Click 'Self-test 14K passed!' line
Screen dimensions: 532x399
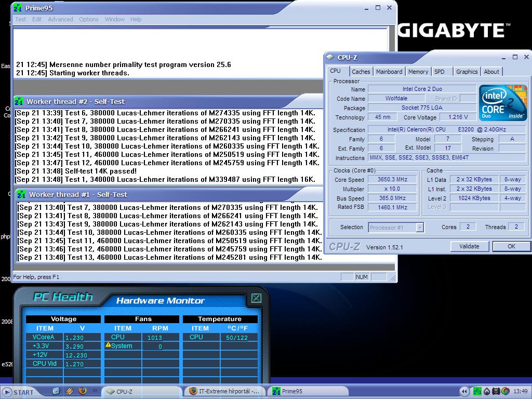pos(76,171)
